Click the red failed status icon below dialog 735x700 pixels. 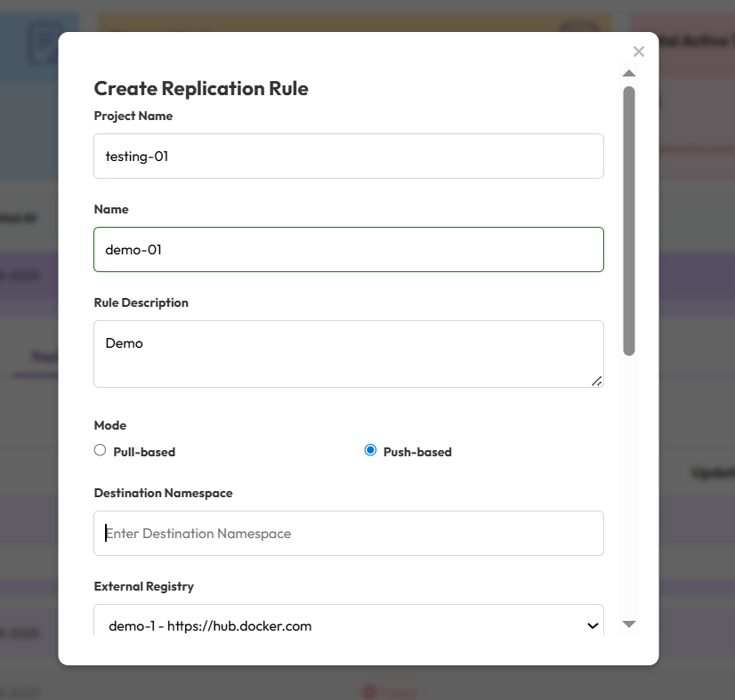[x=368, y=691]
